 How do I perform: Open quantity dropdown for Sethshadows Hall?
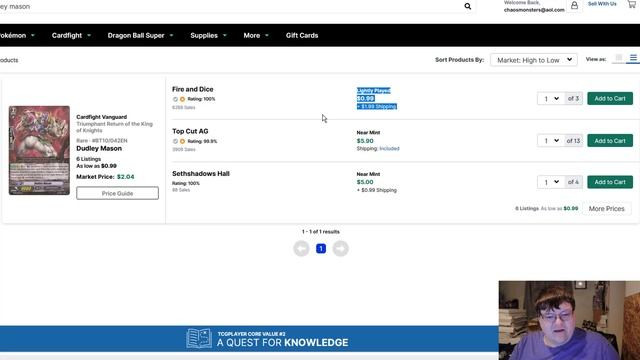[x=551, y=182]
